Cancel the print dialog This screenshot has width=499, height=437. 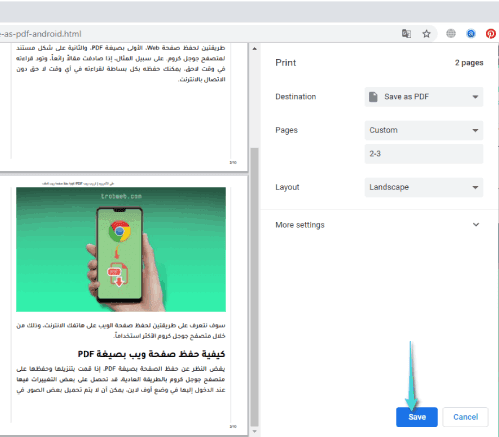click(465, 417)
